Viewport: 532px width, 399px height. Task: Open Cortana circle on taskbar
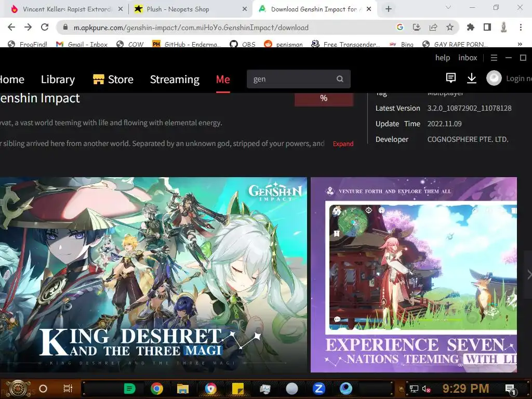43,389
